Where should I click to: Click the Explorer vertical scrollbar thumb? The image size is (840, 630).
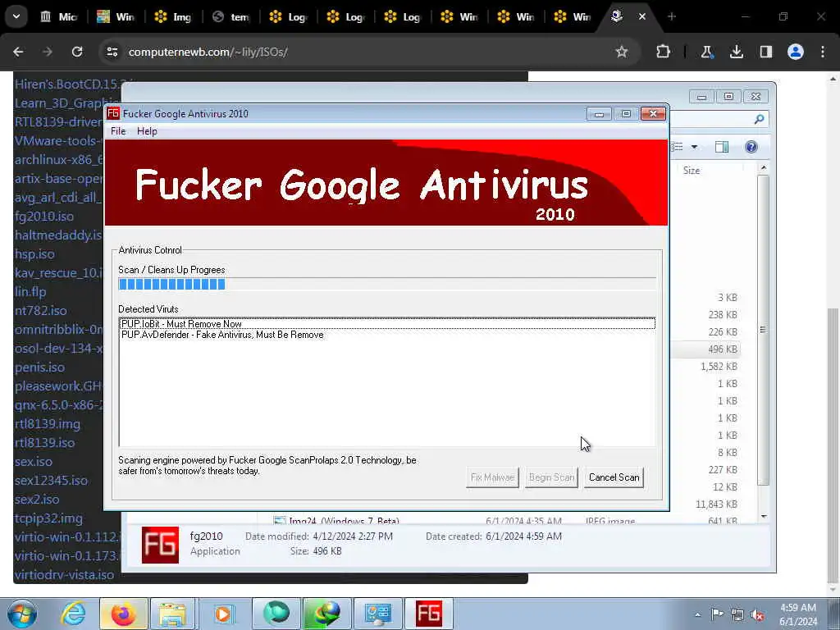[x=763, y=330]
